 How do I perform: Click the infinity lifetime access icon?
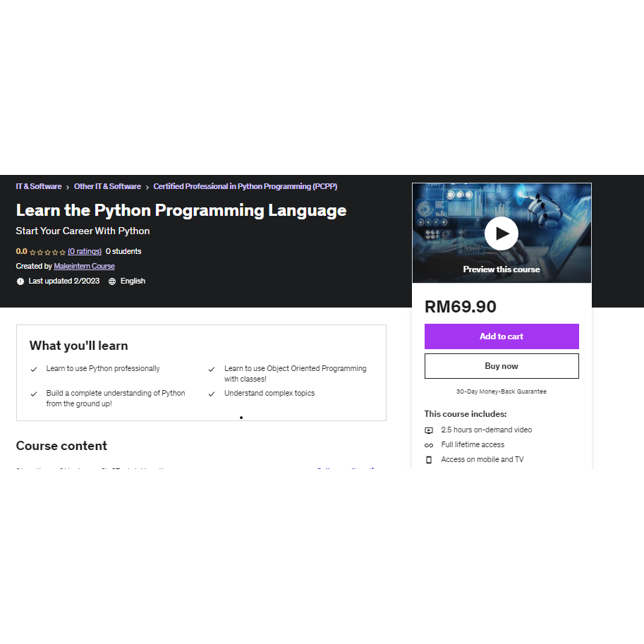429,444
